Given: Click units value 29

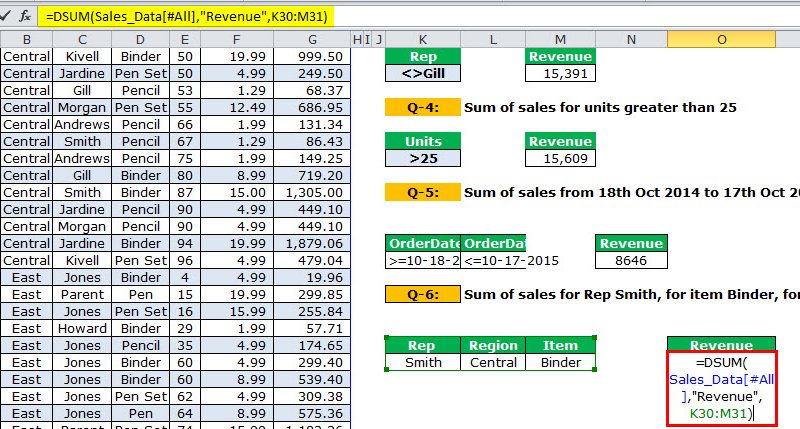Looking at the screenshot, I should (185, 329).
